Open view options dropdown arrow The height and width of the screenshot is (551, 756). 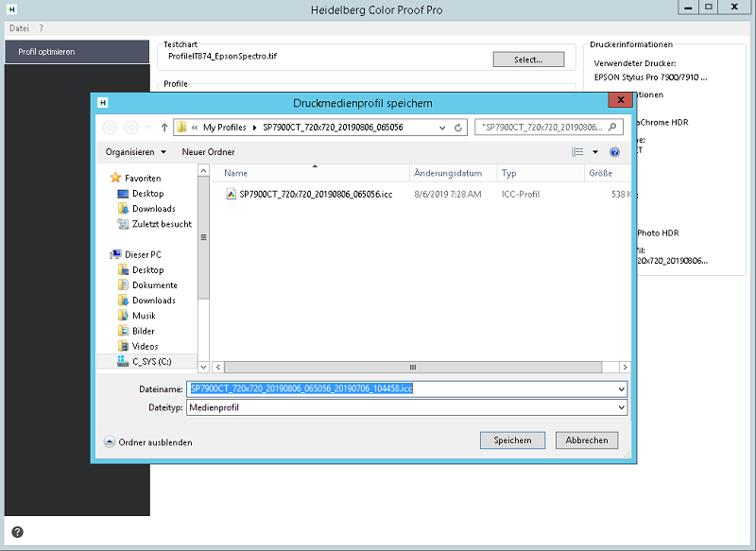pyautogui.click(x=595, y=152)
